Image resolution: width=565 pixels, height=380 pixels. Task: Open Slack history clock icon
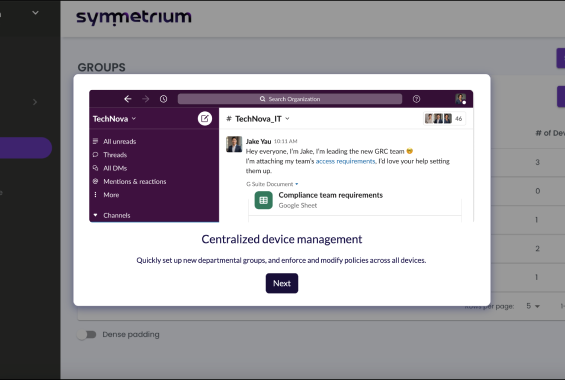pyautogui.click(x=164, y=99)
